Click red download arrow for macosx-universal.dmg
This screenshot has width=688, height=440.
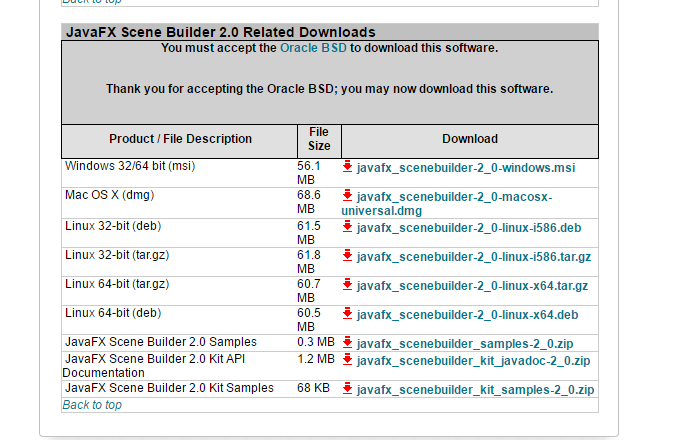(x=348, y=196)
